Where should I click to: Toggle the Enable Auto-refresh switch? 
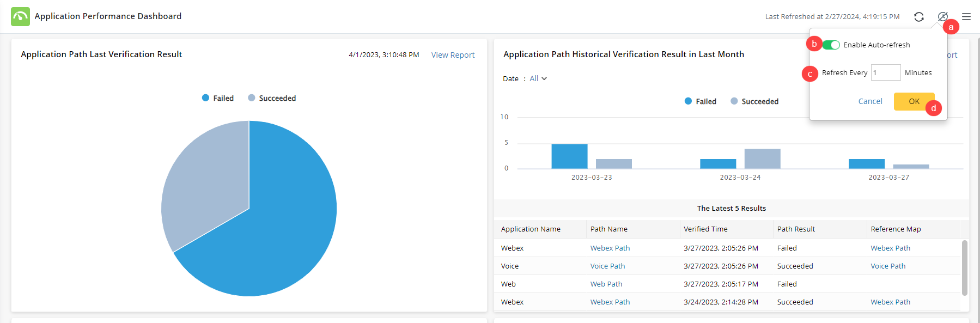coord(831,45)
